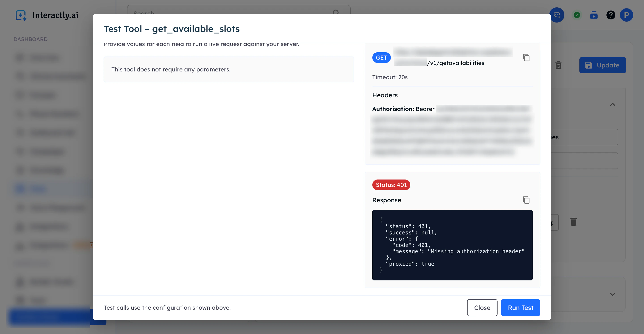Click the dark response JSON code block
The image size is (644, 334).
452,245
